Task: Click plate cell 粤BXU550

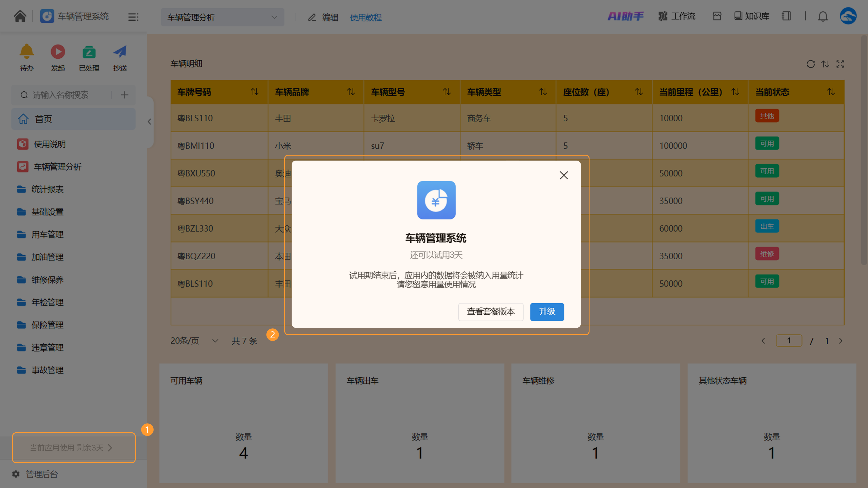Action: [219, 173]
